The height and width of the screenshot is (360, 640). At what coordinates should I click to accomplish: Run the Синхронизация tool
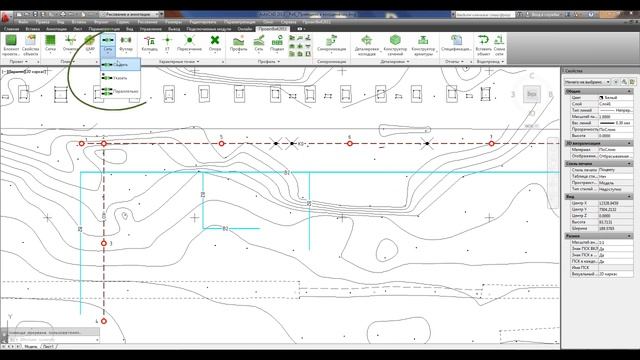point(331,44)
